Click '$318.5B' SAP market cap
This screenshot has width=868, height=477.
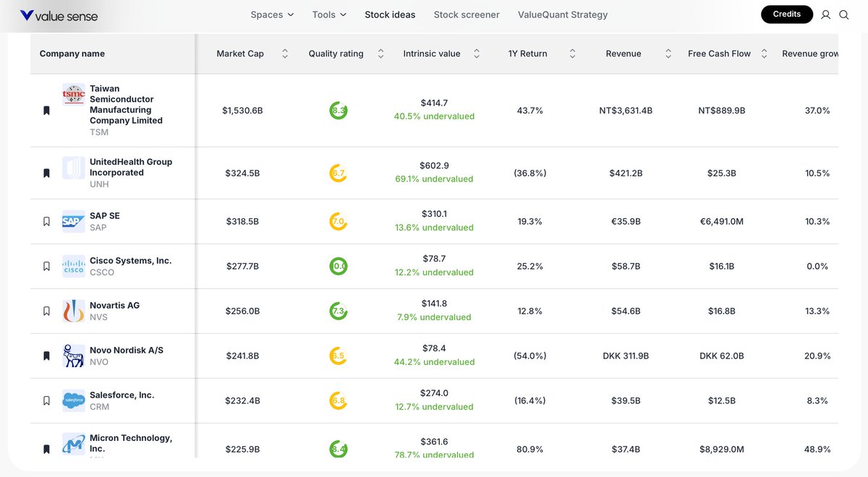click(x=242, y=221)
